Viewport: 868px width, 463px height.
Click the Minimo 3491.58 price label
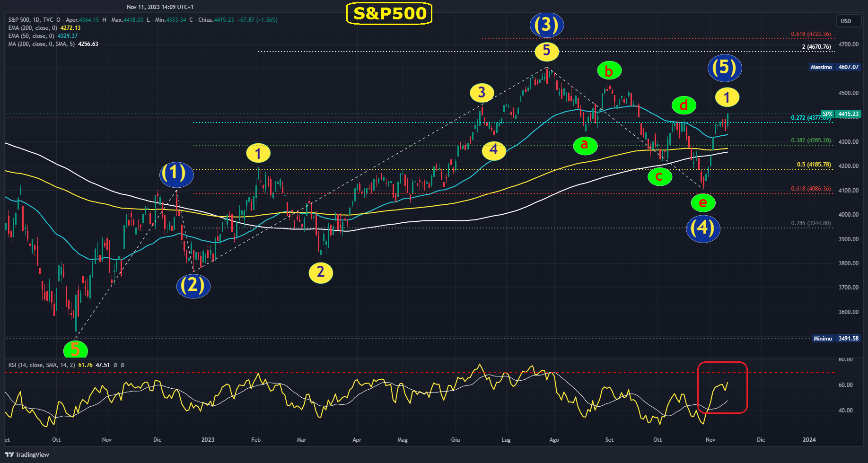click(x=836, y=339)
